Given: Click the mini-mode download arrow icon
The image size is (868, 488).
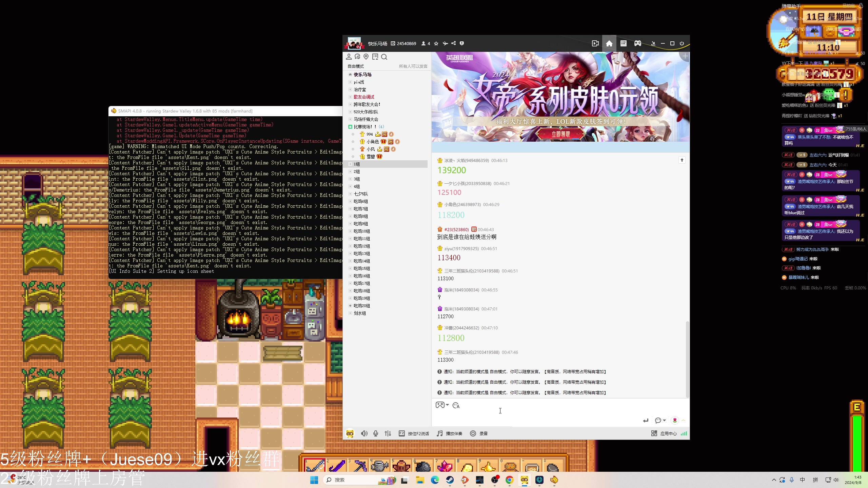Looking at the screenshot, I should tap(653, 43).
